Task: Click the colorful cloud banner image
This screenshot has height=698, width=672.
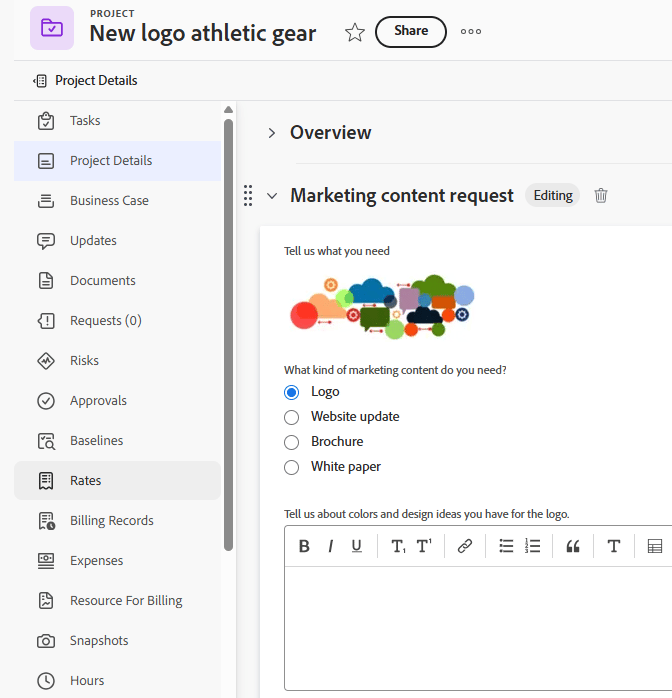Action: click(382, 307)
